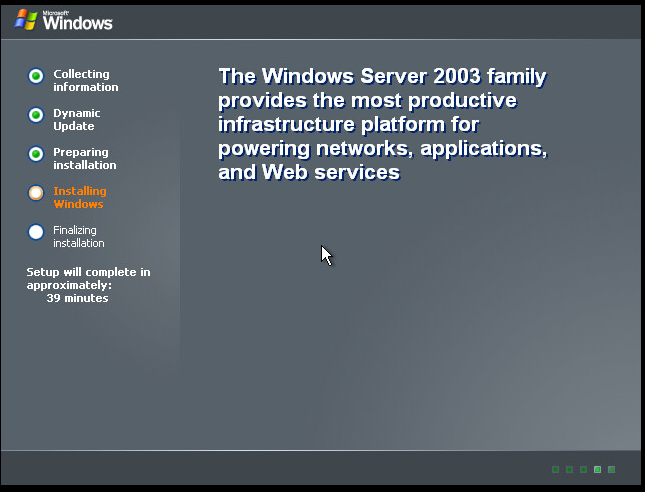Click the white Finalizing installation step indicator
The image size is (645, 492).
pos(36,232)
